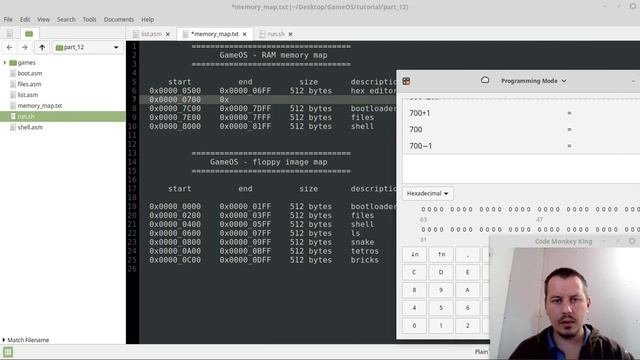Open list.asm from file browser tree
This screenshot has height=360, width=640.
pyautogui.click(x=28, y=95)
